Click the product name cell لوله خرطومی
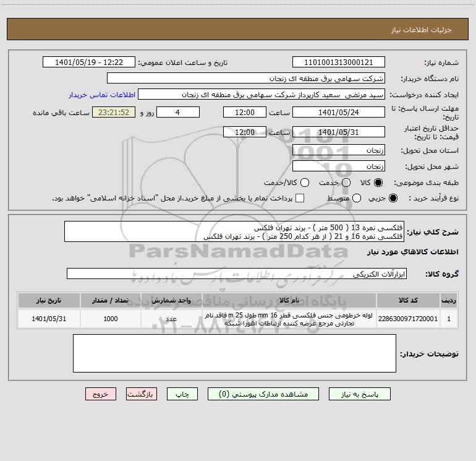Image resolution: width=476 pixels, height=461 pixels. click(289, 319)
